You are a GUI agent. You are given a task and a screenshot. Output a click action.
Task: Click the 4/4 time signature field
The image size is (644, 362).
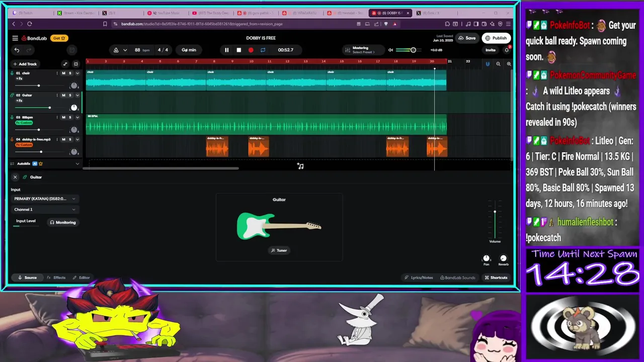[x=163, y=50]
